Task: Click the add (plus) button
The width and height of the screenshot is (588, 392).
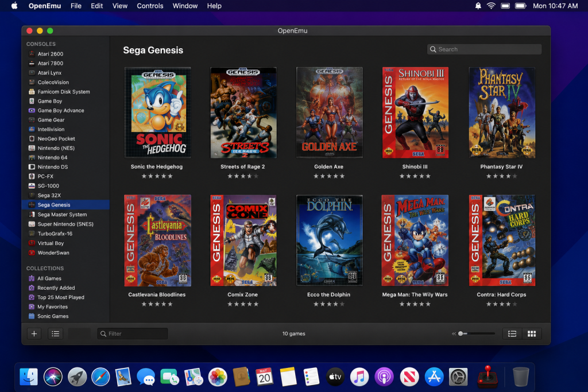Action: [x=34, y=333]
